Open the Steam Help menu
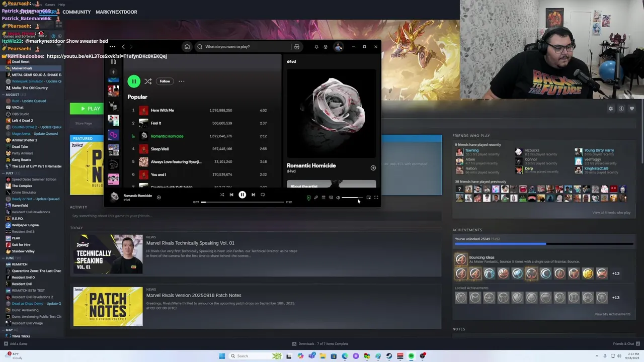644x362 pixels. pyautogui.click(x=61, y=5)
